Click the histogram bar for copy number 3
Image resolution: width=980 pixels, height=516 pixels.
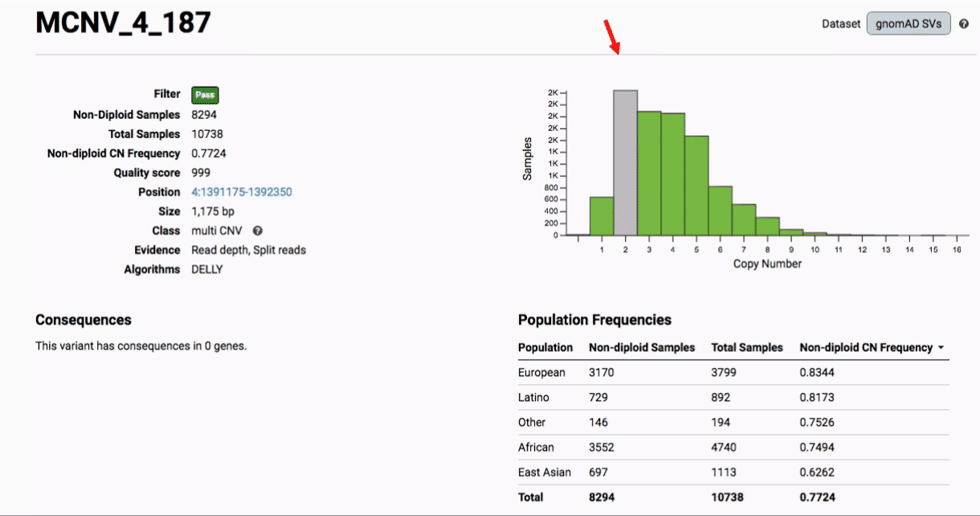tap(649, 174)
